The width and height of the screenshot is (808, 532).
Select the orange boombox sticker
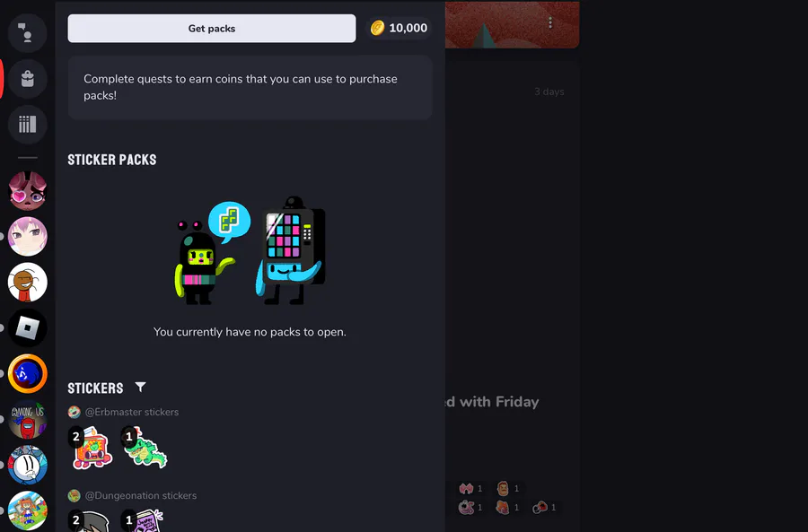tap(92, 448)
